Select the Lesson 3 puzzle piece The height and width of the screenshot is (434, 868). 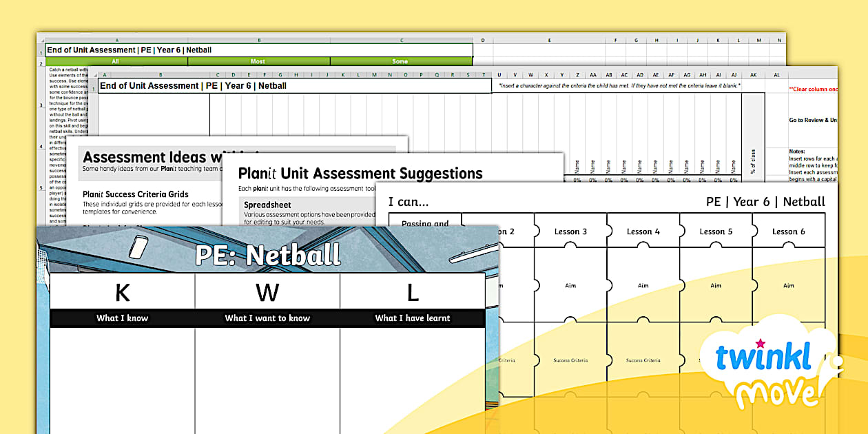pos(570,231)
